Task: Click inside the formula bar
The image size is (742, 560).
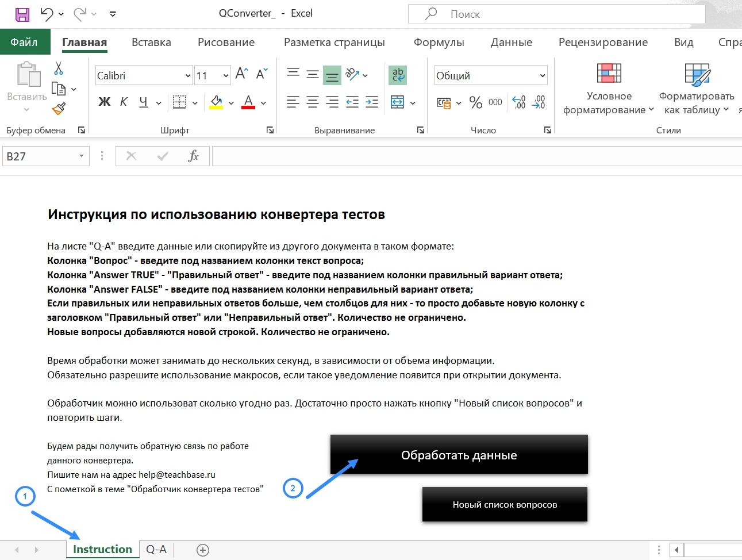Action: pyautogui.click(x=477, y=156)
